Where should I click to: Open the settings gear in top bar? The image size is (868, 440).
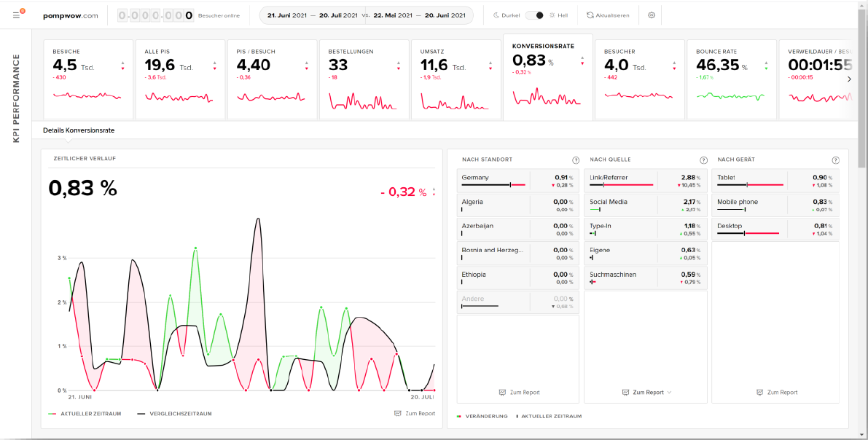(x=652, y=15)
